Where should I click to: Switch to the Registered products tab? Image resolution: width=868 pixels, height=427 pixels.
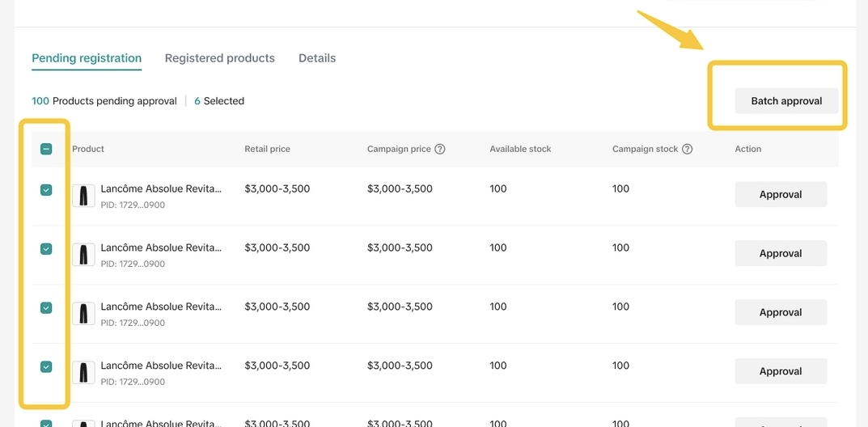click(219, 58)
